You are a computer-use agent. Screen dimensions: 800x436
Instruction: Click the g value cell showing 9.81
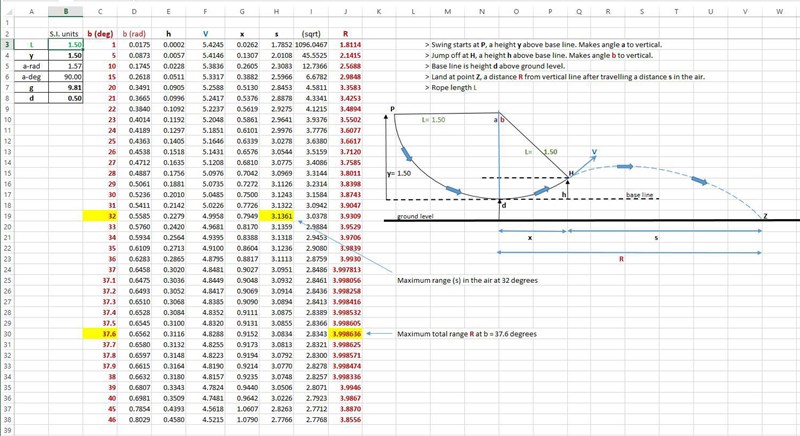pos(66,88)
